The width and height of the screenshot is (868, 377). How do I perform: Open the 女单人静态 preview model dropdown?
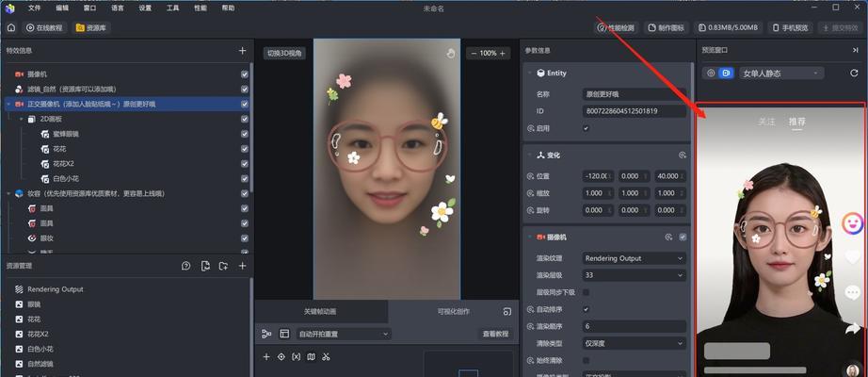point(779,74)
